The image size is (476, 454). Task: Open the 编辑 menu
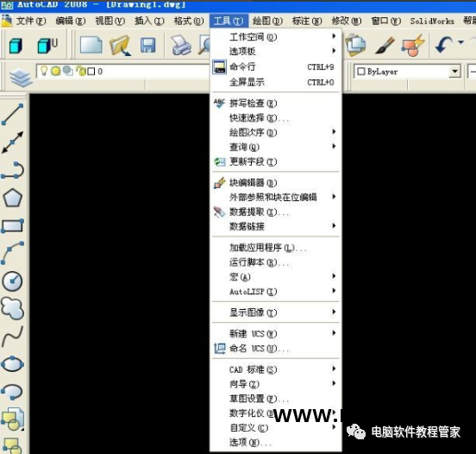click(71, 21)
